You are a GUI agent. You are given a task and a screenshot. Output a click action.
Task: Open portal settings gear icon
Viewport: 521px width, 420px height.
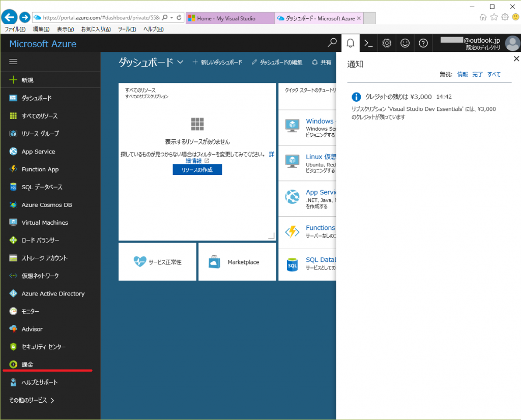(x=387, y=43)
